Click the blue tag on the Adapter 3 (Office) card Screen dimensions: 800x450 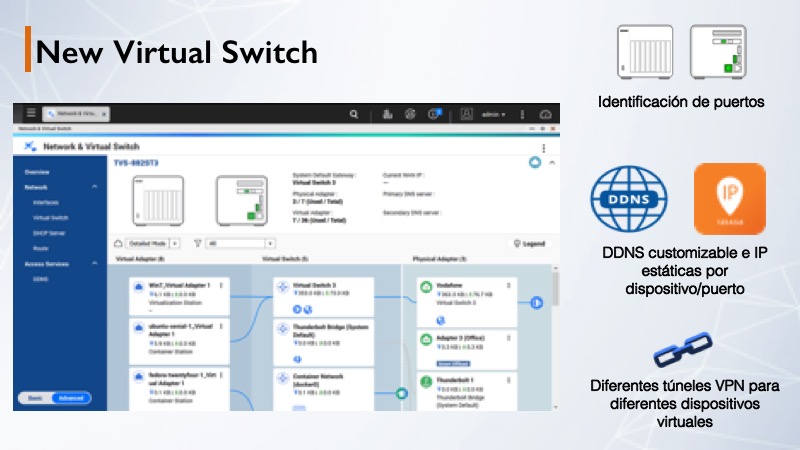coord(453,364)
